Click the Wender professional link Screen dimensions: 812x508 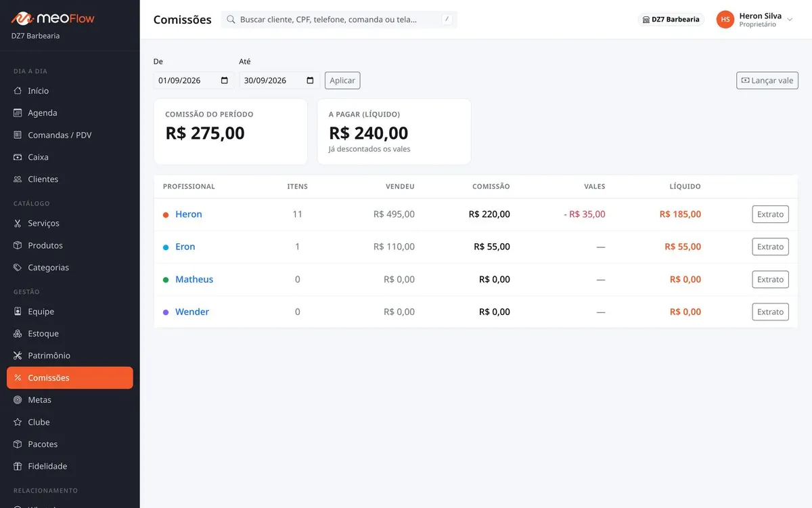tap(192, 312)
